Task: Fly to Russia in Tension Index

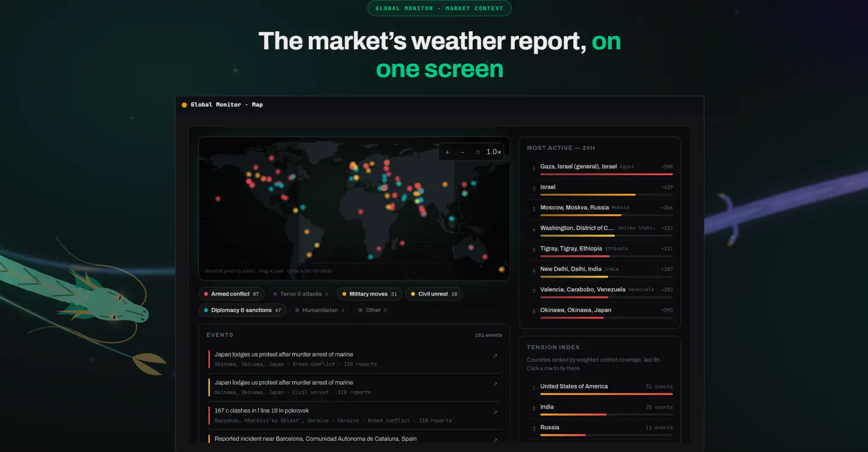Action: 600,429
